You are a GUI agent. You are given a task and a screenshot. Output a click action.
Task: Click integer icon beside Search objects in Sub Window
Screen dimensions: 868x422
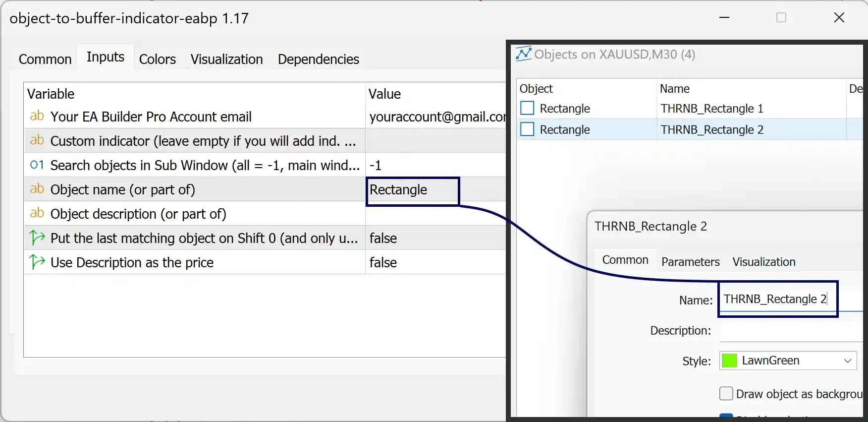pyautogui.click(x=37, y=165)
